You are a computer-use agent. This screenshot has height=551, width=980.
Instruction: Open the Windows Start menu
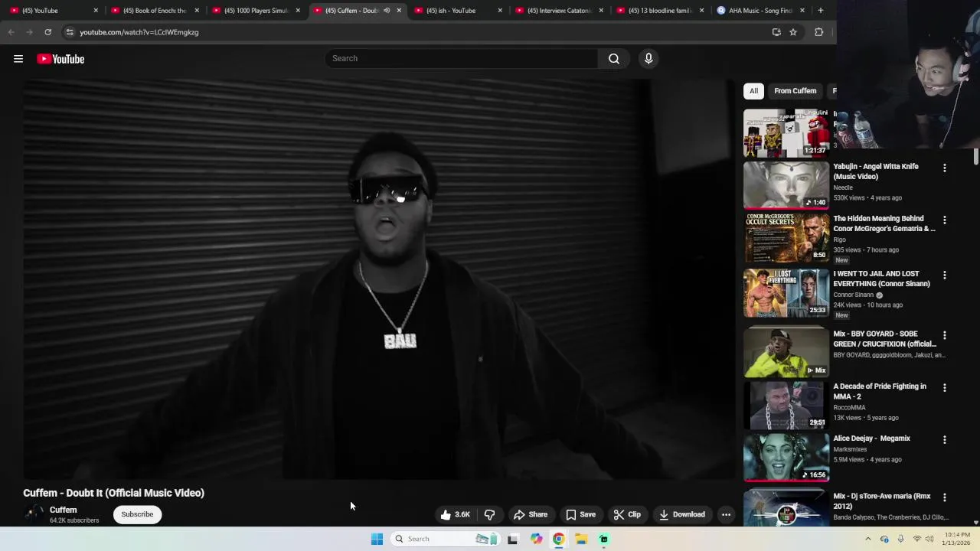coord(377,539)
